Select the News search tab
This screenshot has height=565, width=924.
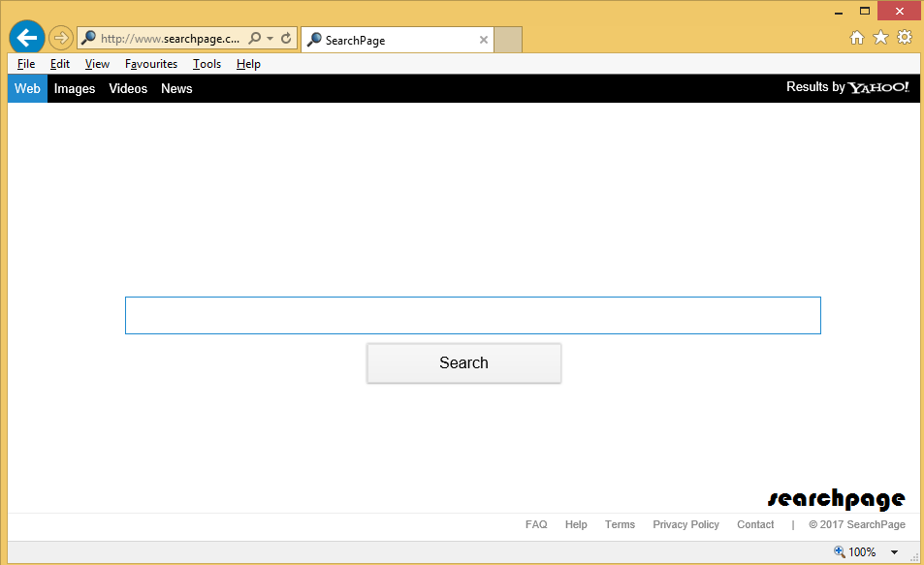pos(176,88)
